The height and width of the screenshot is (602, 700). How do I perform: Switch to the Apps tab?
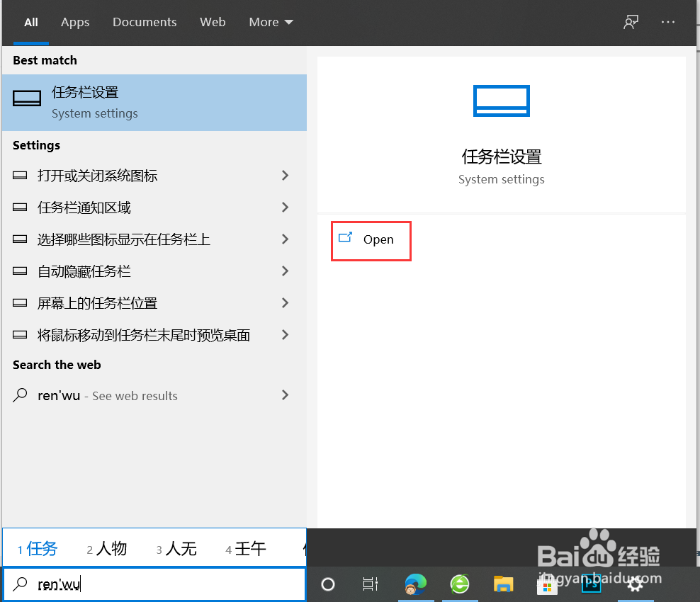pyautogui.click(x=75, y=22)
